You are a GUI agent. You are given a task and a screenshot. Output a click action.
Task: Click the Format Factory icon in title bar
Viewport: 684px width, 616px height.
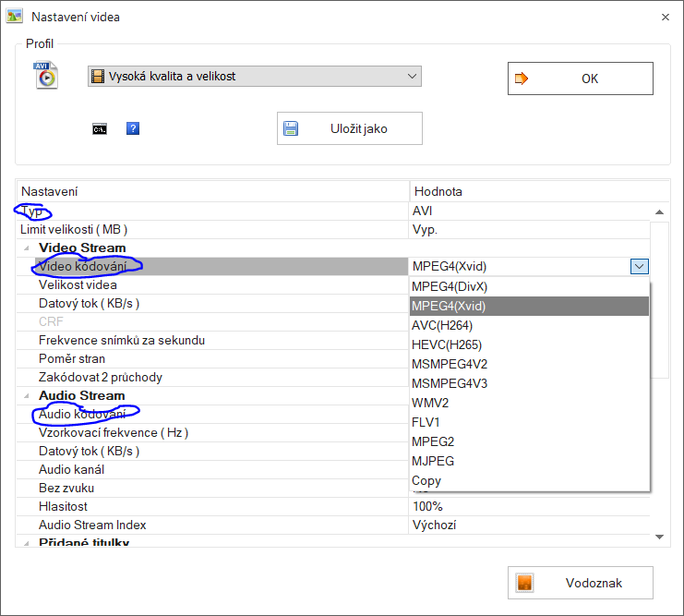(15, 17)
